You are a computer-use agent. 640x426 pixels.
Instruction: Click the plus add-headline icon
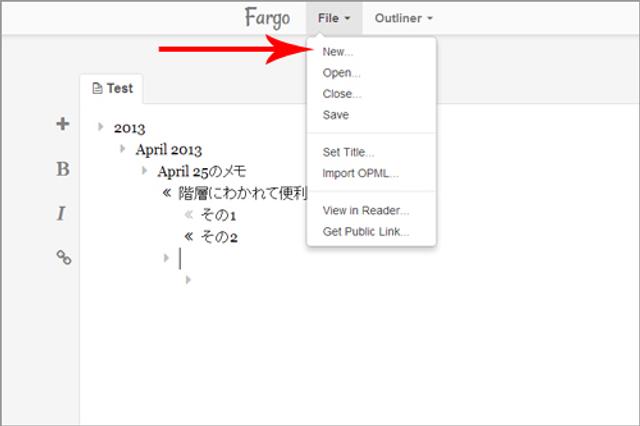63,124
